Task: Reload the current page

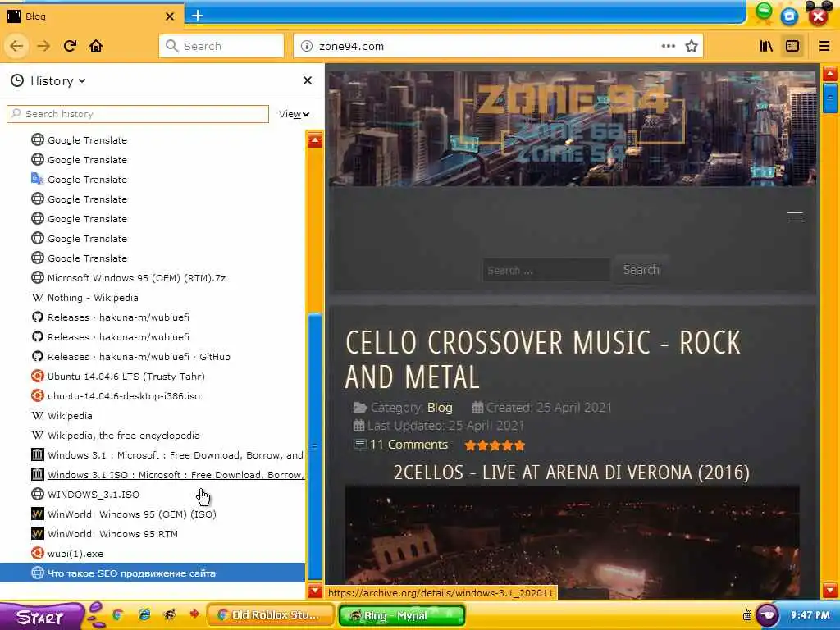Action: pos(70,46)
